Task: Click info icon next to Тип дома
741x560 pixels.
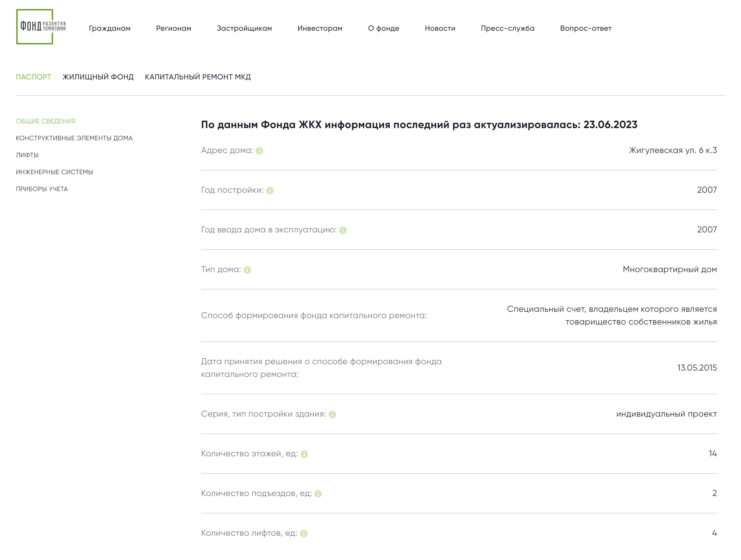Action: 247,270
